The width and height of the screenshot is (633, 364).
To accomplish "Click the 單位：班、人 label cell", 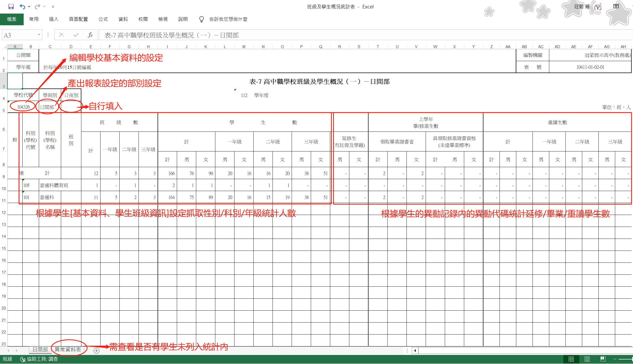I will 616,107.
